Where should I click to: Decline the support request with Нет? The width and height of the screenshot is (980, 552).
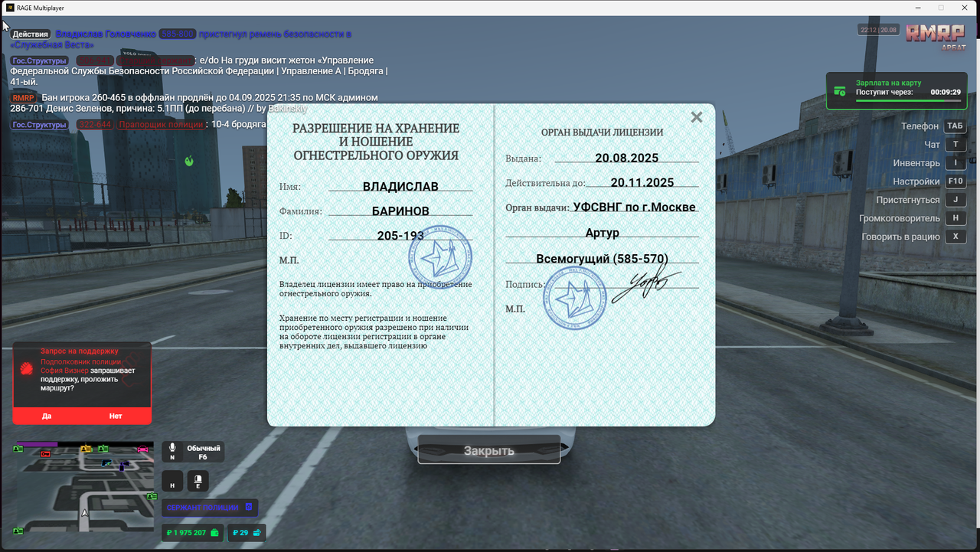pos(116,416)
